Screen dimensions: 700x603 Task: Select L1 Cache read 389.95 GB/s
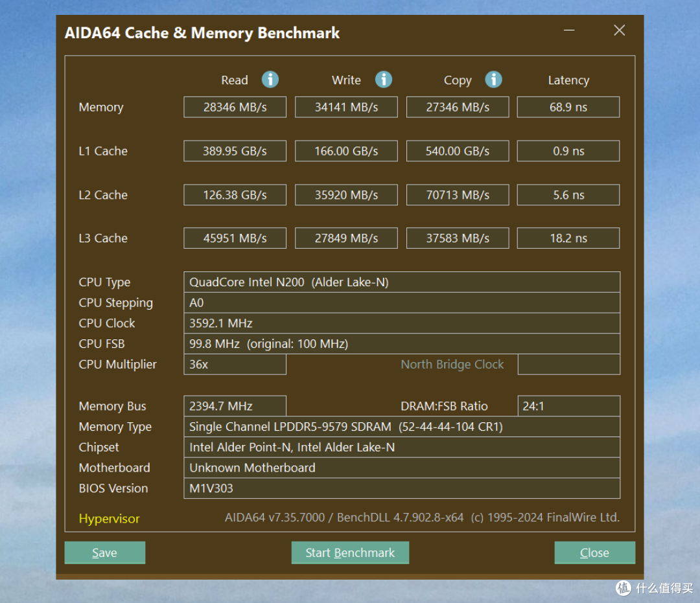tap(235, 151)
